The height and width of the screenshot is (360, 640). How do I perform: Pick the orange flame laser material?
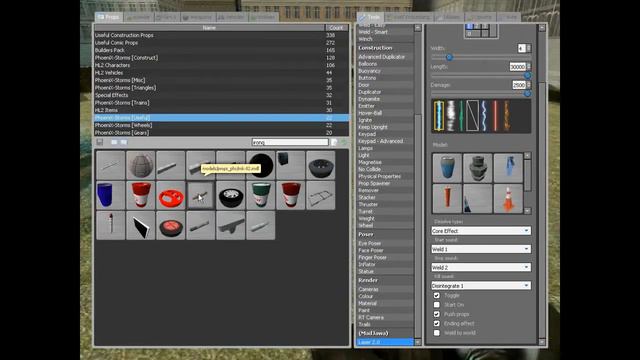(x=507, y=116)
